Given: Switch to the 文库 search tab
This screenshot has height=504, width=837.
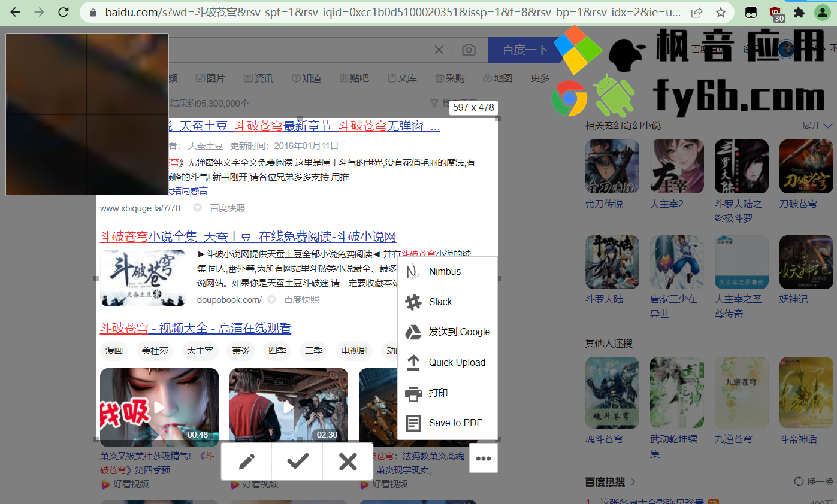Looking at the screenshot, I should [402, 78].
